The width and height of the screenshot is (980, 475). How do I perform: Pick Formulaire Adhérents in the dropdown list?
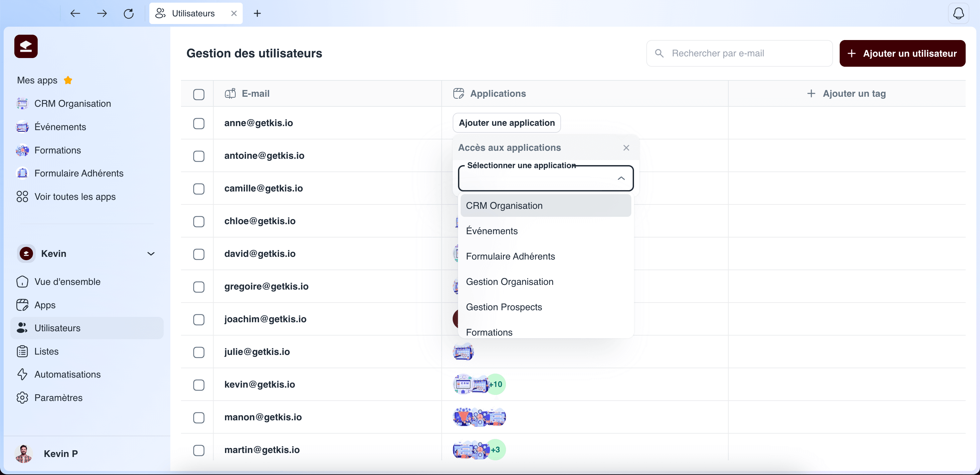546,256
